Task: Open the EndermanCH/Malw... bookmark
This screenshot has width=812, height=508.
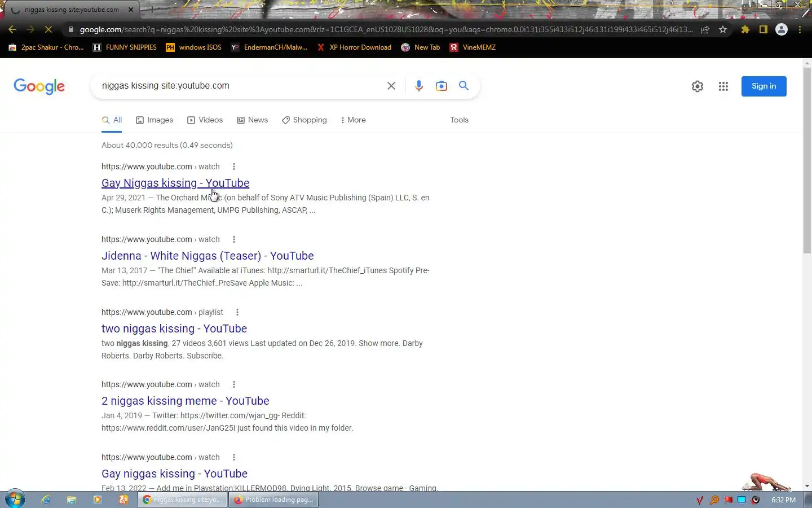Action: tap(269, 47)
